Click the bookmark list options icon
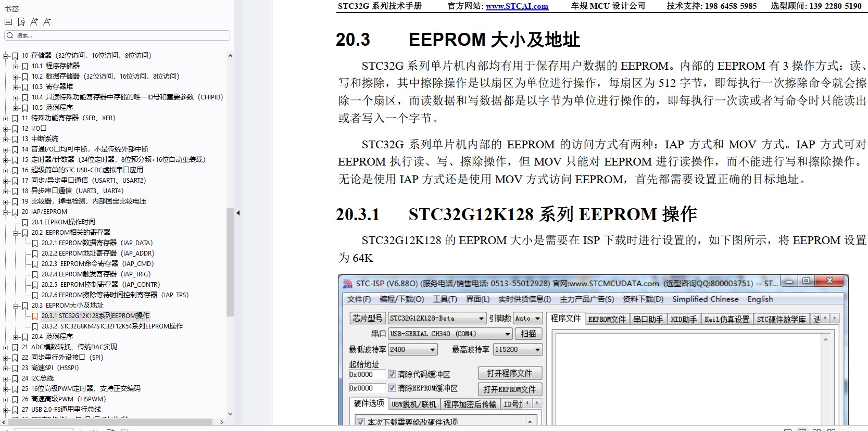Screen dimensions: 868x431 coord(8,22)
